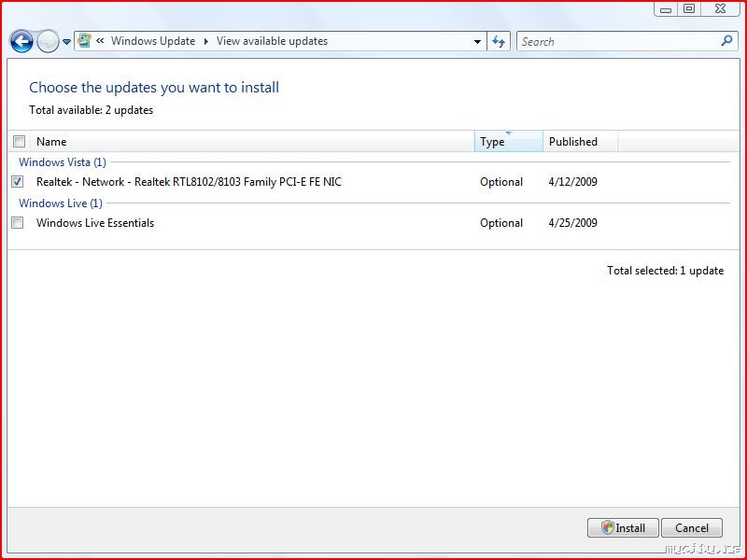Collapse the Windows Vista (1) group

[63, 161]
